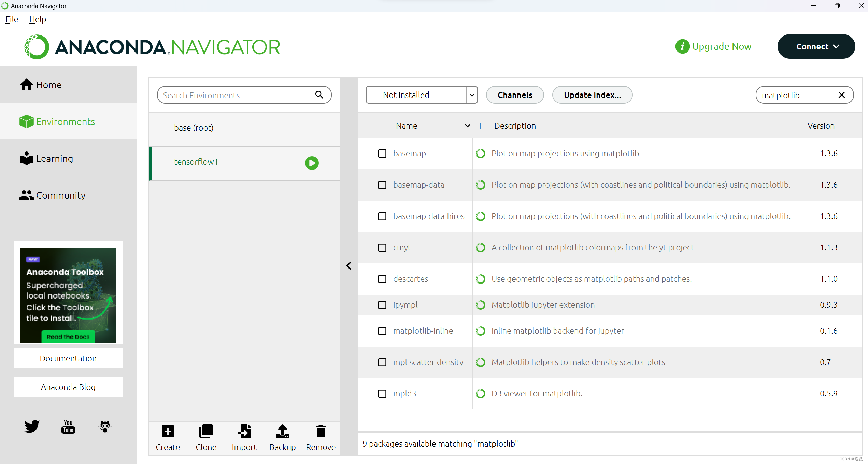This screenshot has width=868, height=464.
Task: Click the type icon in the mpld3 row
Action: [480, 394]
